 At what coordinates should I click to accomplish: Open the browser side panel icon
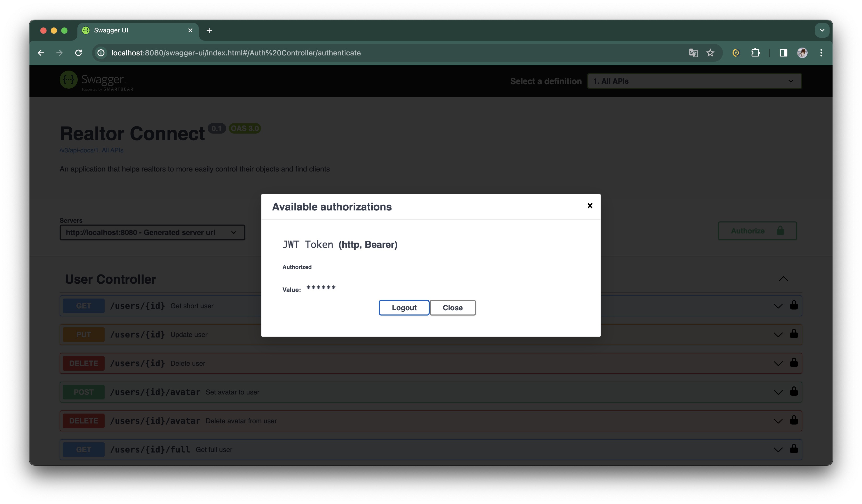783,53
